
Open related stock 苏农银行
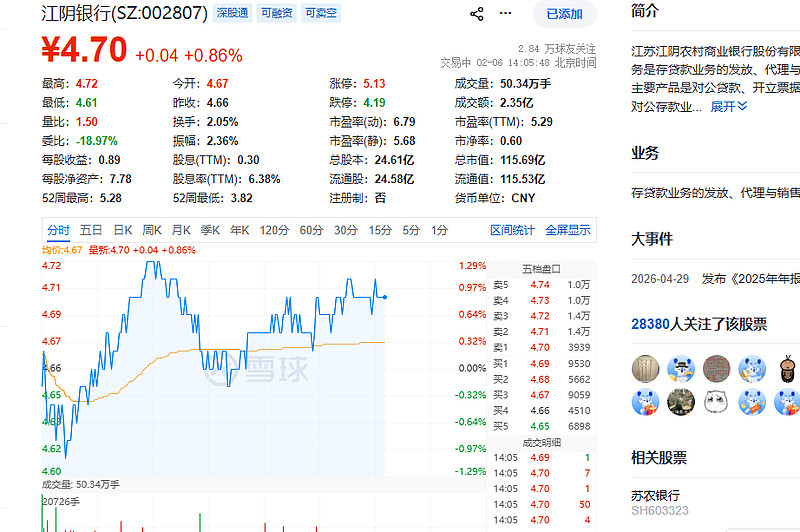coord(656,495)
